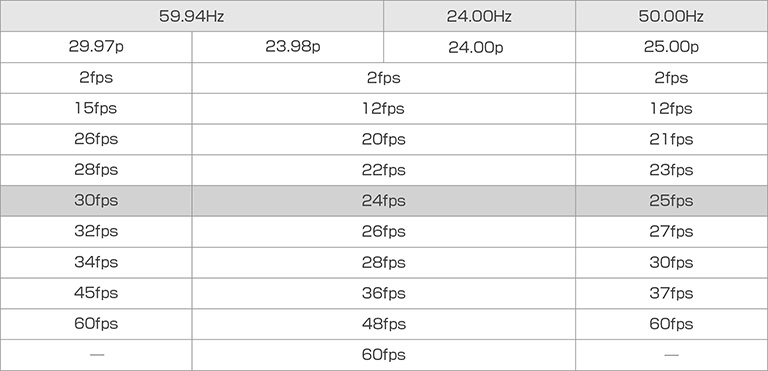Select the 21fps cell
This screenshot has height=371, width=768.
coord(672,139)
